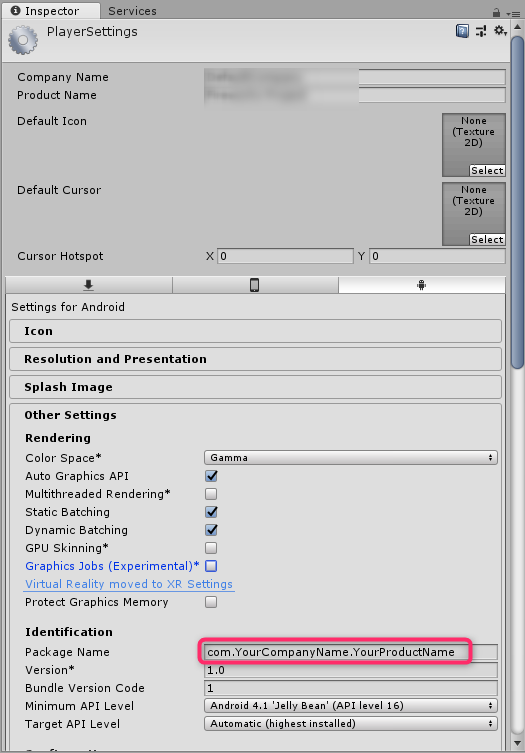Click the vertical scrollbar thumb
The image size is (525, 753).
517,202
